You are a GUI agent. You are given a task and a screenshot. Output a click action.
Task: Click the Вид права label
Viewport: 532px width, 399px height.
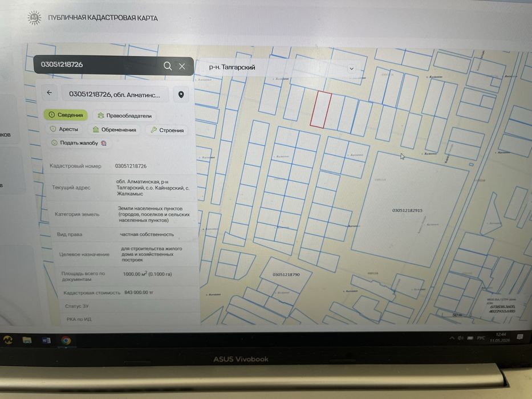click(x=70, y=234)
